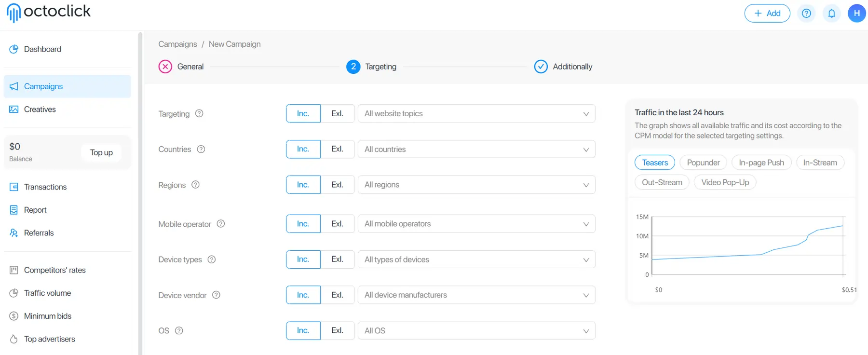The height and width of the screenshot is (355, 868).
Task: Set Regions row to Exl.
Action: (338, 185)
